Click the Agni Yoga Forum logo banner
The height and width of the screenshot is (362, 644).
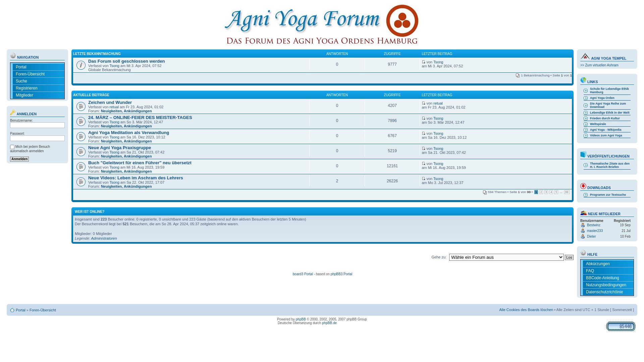[x=322, y=24]
